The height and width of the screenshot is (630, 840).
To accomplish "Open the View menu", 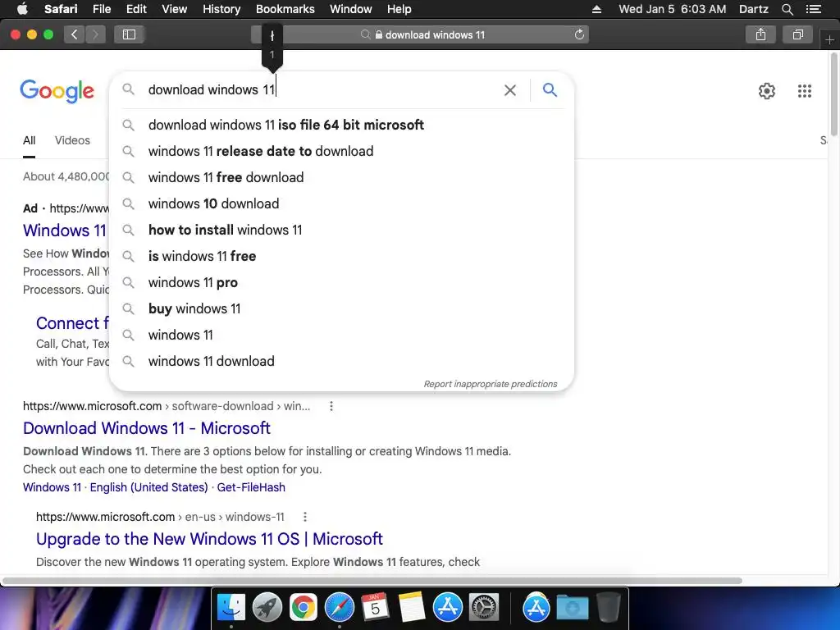I will click(x=175, y=9).
